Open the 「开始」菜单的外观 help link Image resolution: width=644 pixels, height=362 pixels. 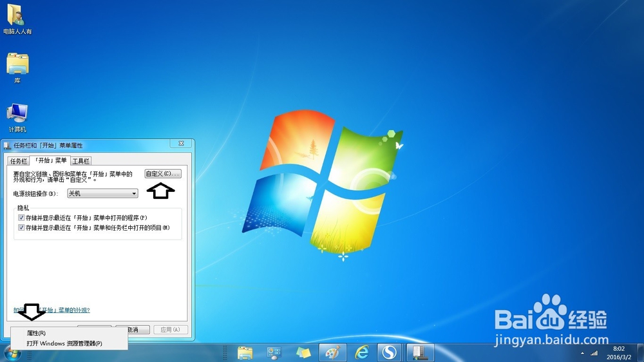click(x=52, y=310)
